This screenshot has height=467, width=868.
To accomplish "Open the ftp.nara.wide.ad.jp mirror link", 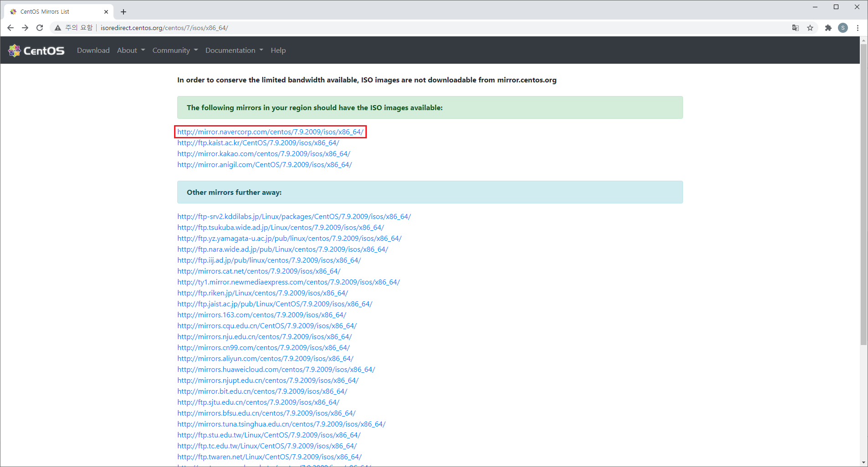I will coord(283,249).
